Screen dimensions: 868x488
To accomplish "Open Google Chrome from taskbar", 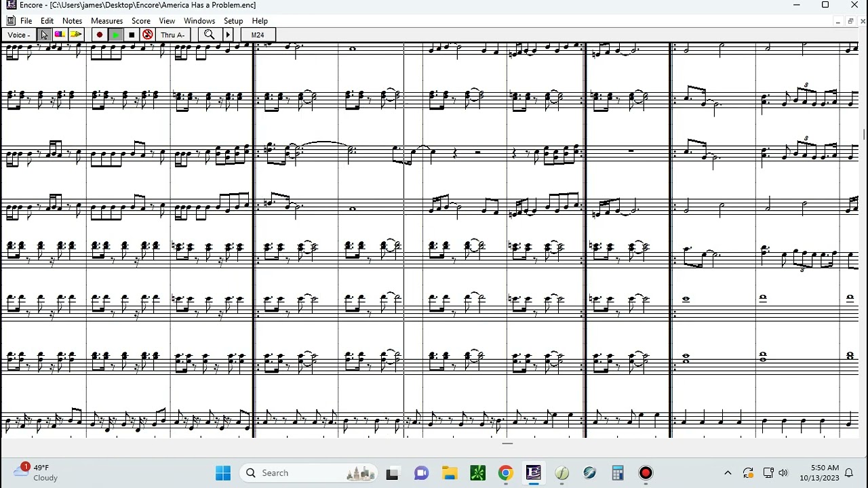I will click(x=506, y=473).
